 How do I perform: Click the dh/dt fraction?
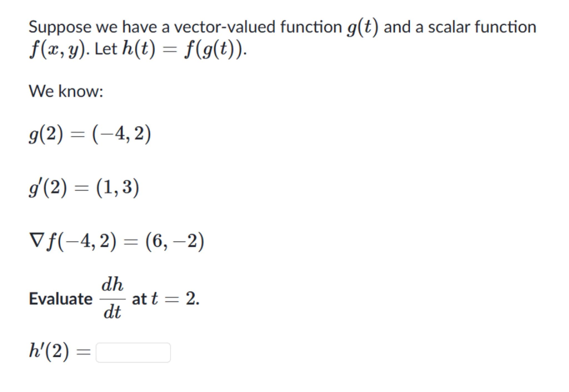(112, 298)
